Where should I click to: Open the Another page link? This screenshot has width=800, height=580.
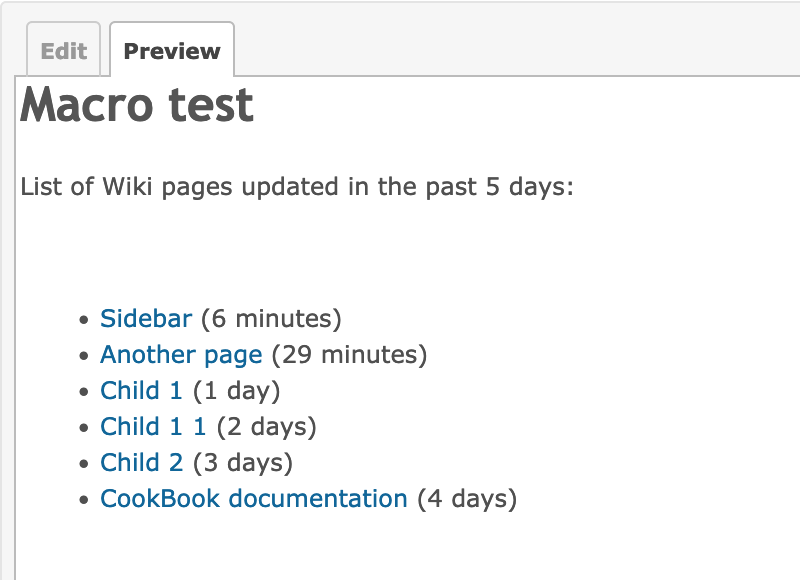tap(181, 355)
